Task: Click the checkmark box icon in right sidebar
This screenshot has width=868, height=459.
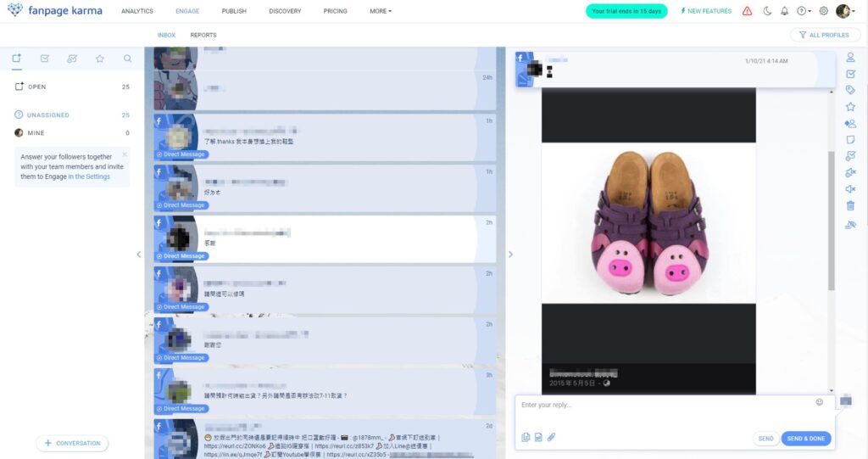Action: tap(850, 74)
